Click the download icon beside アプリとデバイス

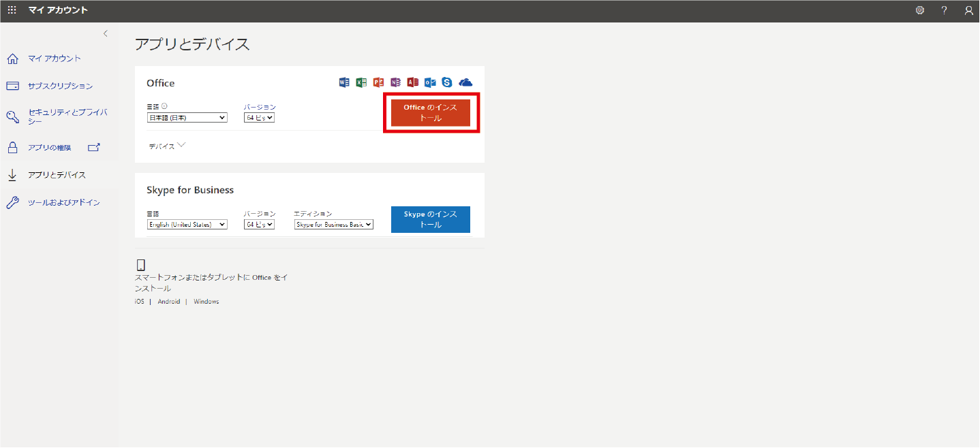12,175
